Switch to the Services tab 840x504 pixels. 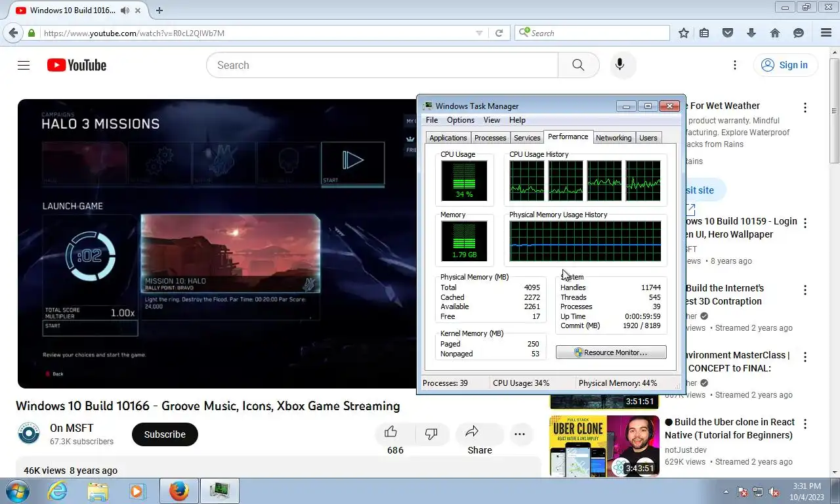pos(527,138)
